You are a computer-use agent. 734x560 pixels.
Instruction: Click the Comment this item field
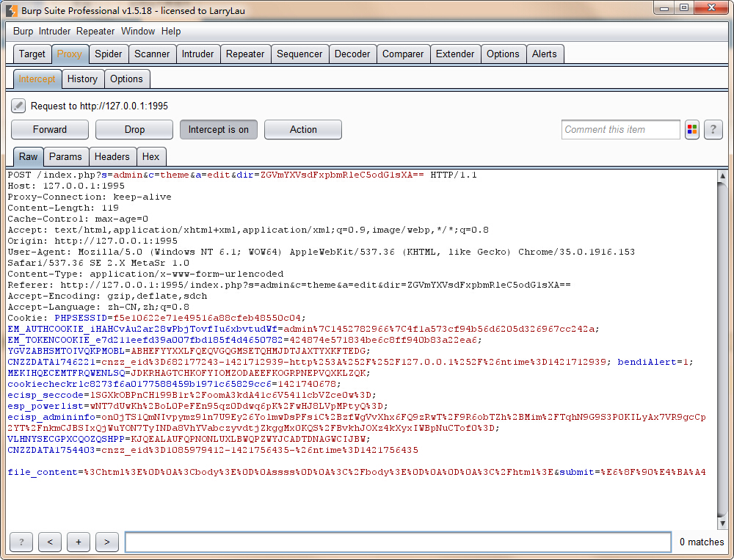[x=620, y=130]
